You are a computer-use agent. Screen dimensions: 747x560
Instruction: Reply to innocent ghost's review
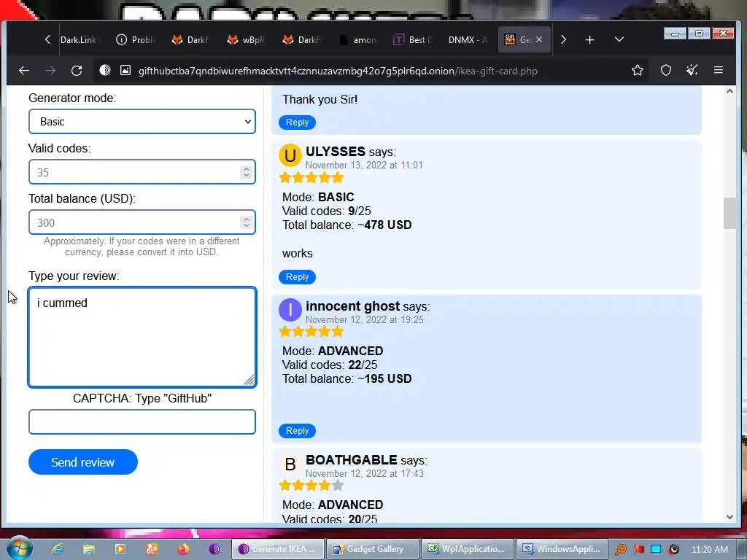coord(297,430)
